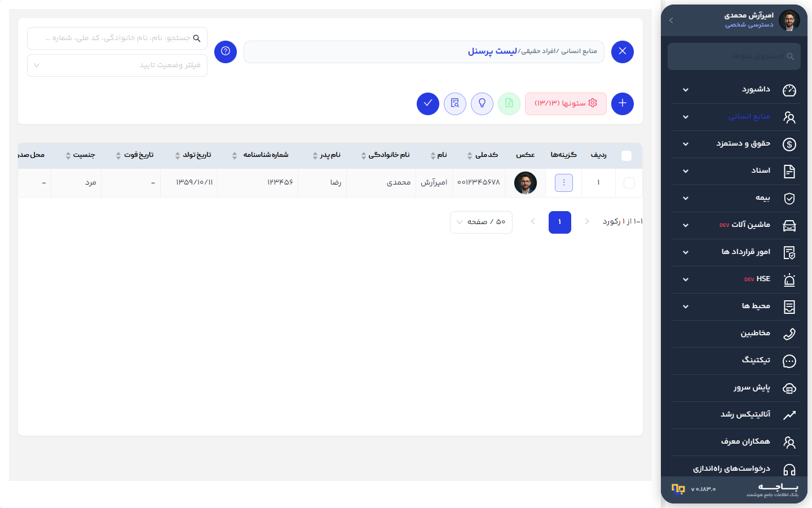
Task: Open the مخاطبین sidebar item
Action: (x=736, y=334)
